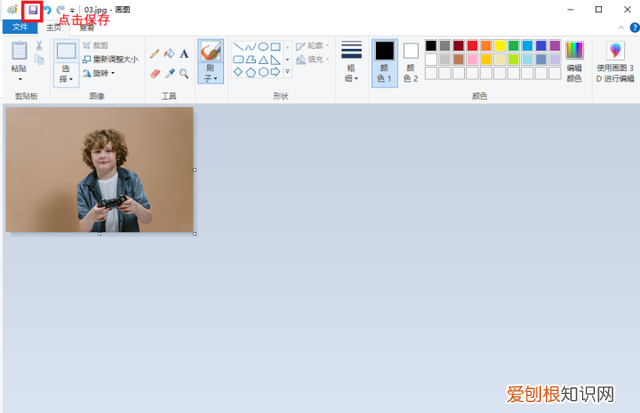This screenshot has width=640, height=413.
Task: Click 编辑颜色 edit colors button
Action: [574, 60]
